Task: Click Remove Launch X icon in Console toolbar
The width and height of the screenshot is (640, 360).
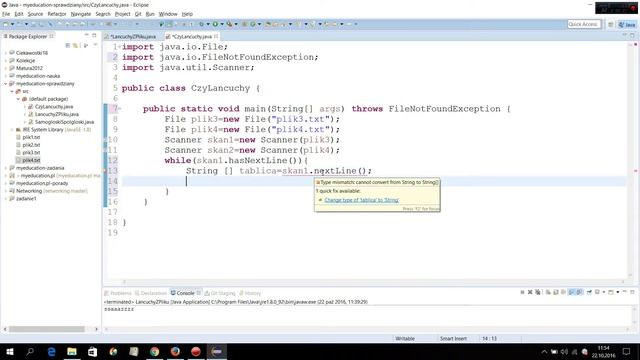Action: pos(530,292)
